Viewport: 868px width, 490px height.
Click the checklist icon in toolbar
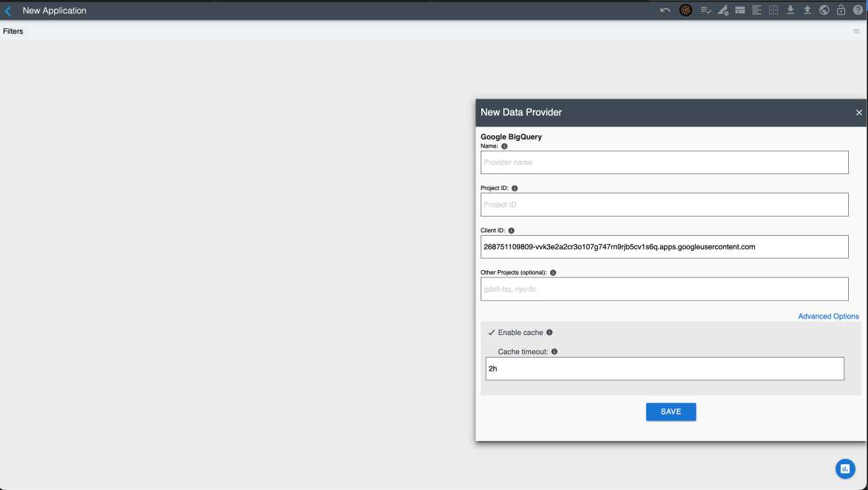tap(706, 10)
